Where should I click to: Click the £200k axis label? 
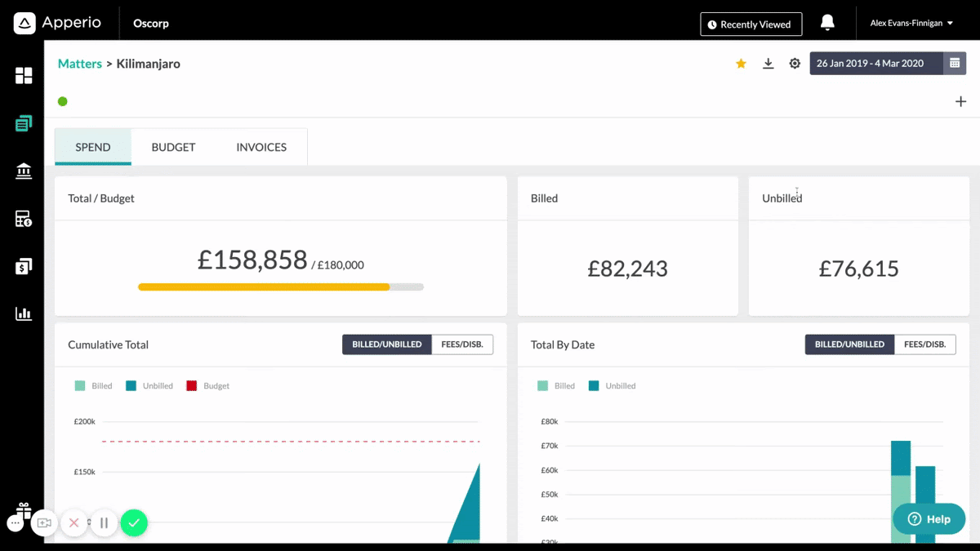[x=85, y=422]
